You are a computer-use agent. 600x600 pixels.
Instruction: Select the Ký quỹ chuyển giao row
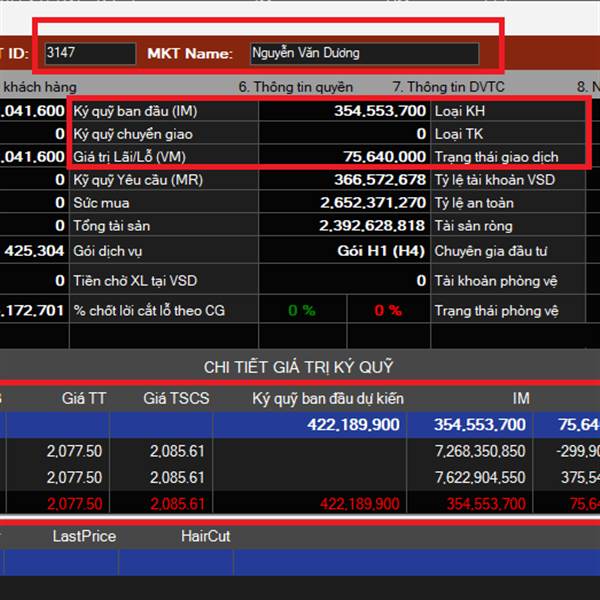[x=134, y=134]
